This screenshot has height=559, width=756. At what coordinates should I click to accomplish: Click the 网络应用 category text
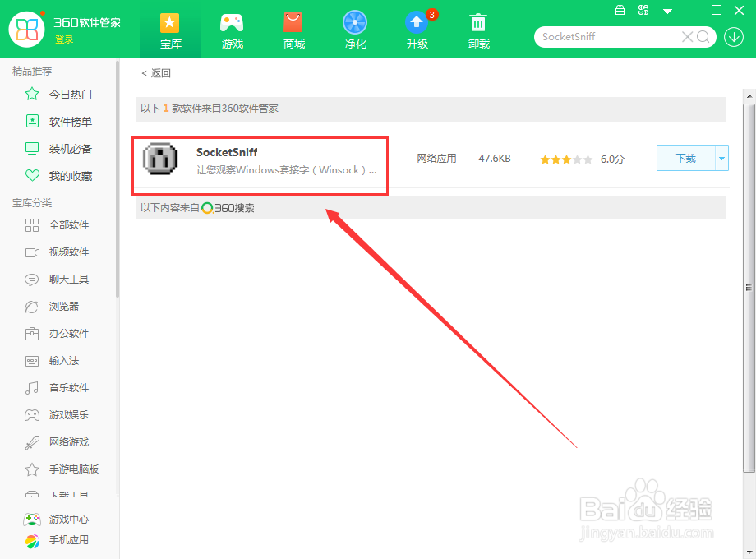pyautogui.click(x=437, y=158)
